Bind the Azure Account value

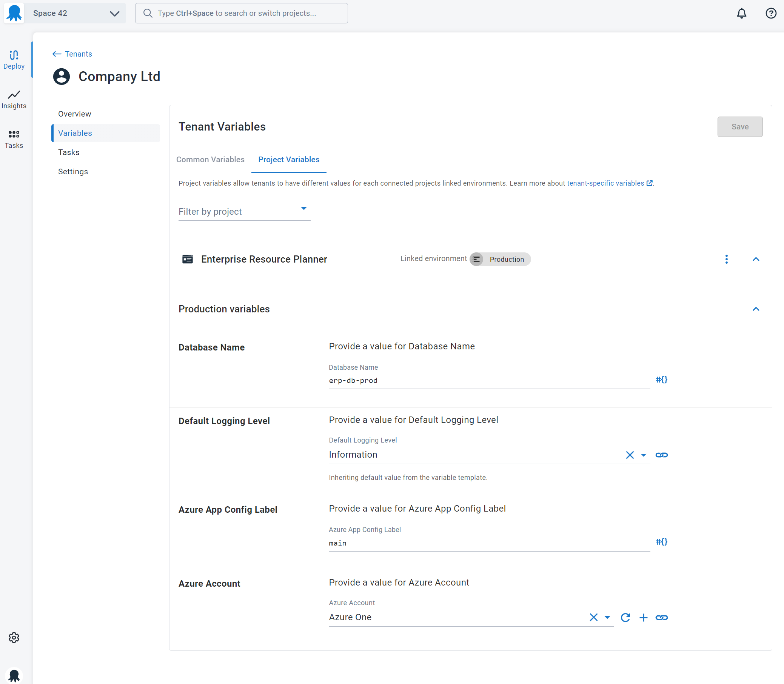click(661, 617)
